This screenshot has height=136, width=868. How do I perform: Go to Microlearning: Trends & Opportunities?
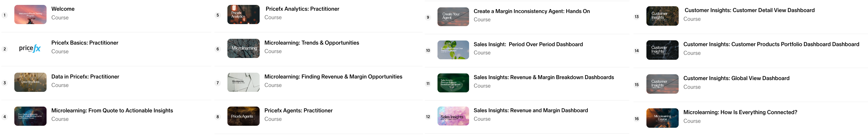pyautogui.click(x=312, y=43)
